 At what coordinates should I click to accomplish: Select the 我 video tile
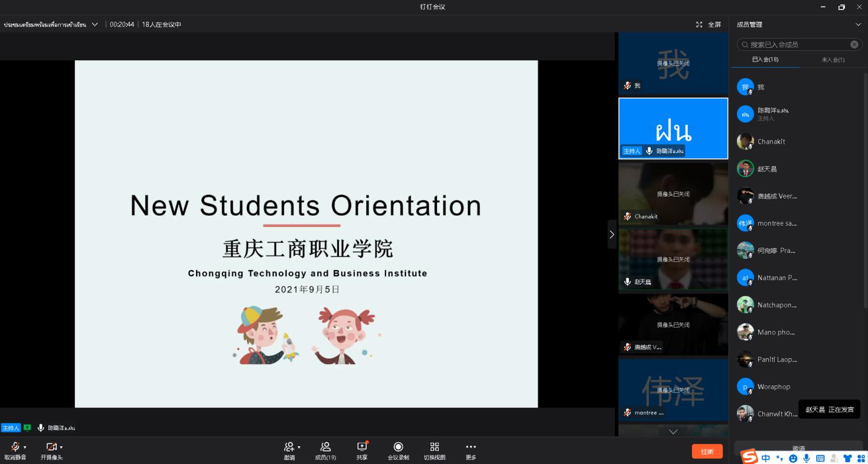(673, 63)
